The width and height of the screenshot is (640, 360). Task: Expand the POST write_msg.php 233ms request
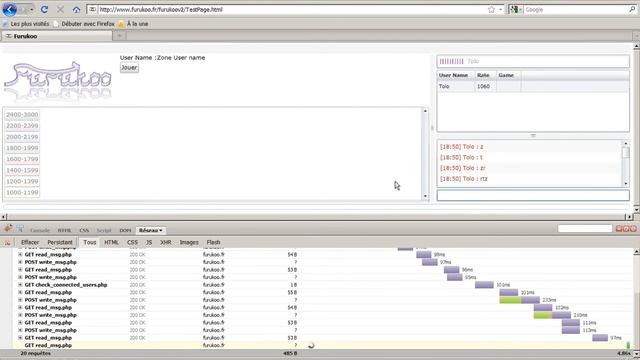click(x=20, y=300)
